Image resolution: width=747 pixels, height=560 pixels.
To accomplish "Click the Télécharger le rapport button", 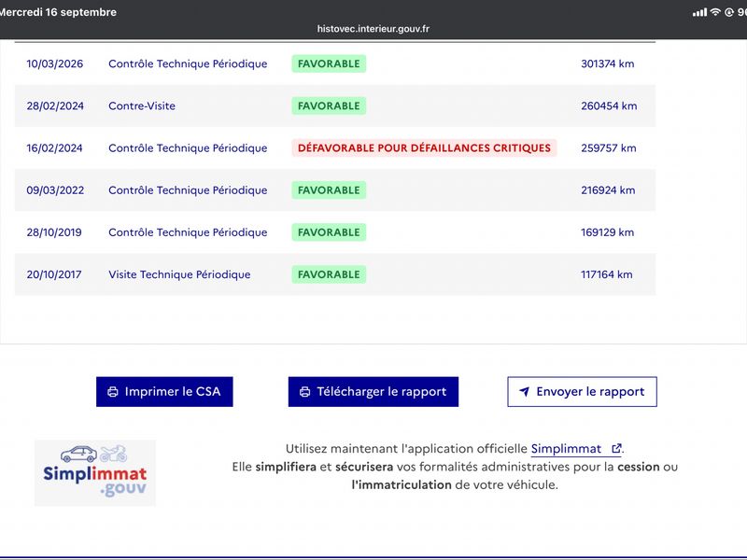I will coord(373,392).
